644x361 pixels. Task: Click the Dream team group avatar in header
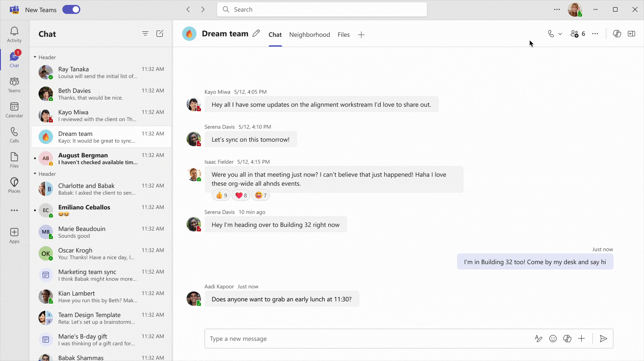[189, 34]
